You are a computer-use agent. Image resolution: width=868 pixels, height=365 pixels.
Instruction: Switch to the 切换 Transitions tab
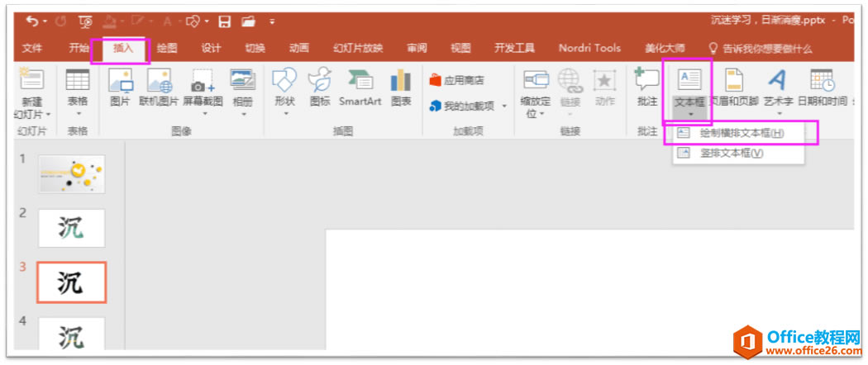[x=255, y=48]
